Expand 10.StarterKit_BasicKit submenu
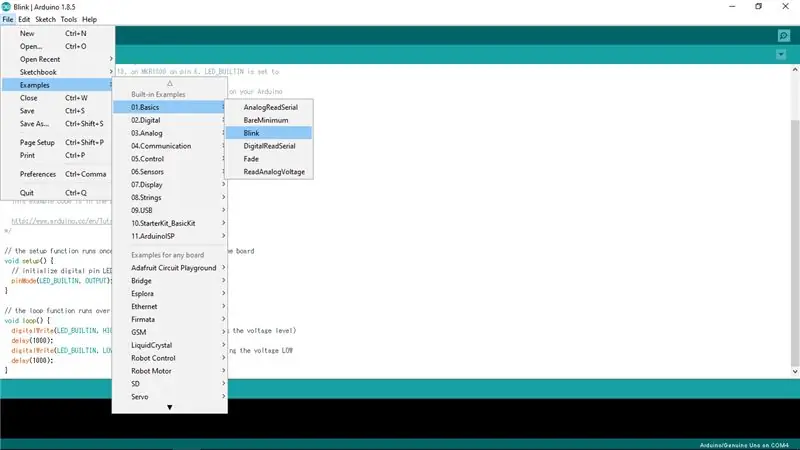The image size is (800, 450). coord(169,223)
